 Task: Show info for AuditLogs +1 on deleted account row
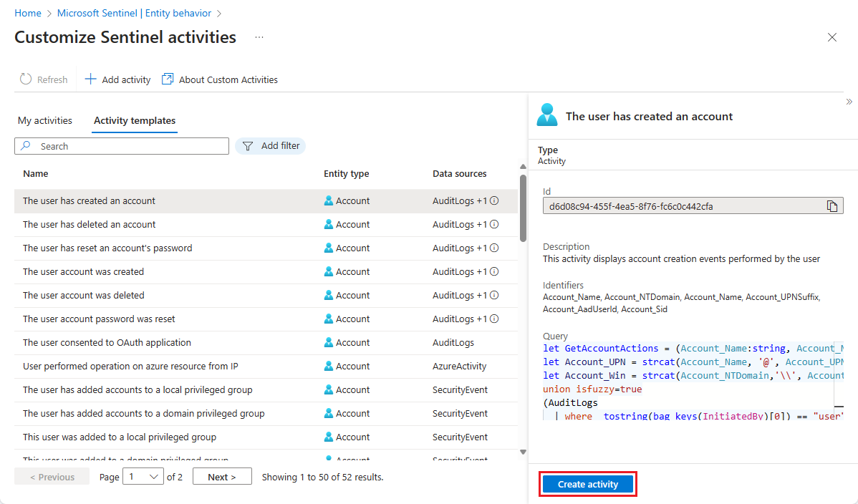(x=493, y=224)
